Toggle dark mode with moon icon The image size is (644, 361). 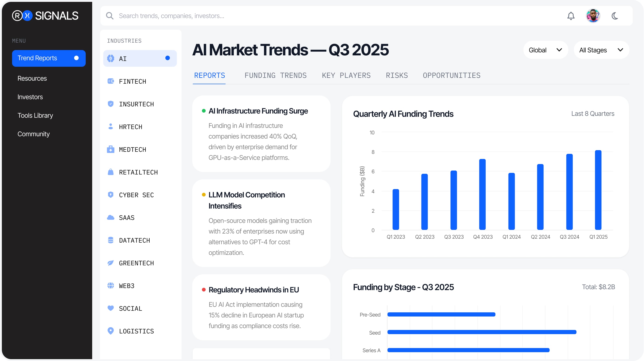pyautogui.click(x=615, y=16)
